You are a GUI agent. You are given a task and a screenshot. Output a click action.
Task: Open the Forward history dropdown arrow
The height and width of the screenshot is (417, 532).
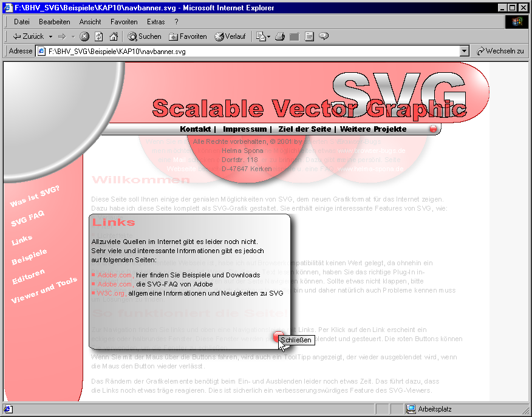[x=73, y=36]
